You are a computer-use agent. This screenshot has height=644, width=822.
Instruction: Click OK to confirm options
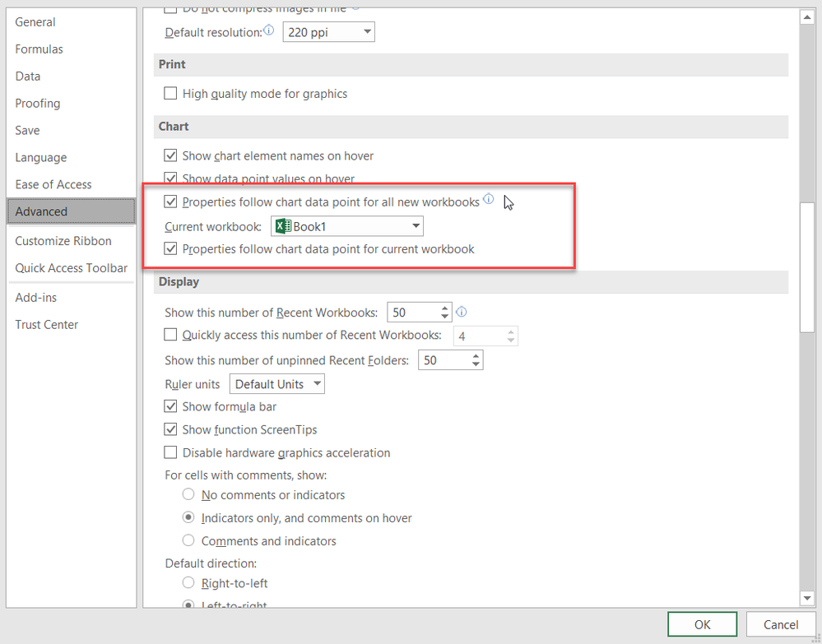[703, 624]
